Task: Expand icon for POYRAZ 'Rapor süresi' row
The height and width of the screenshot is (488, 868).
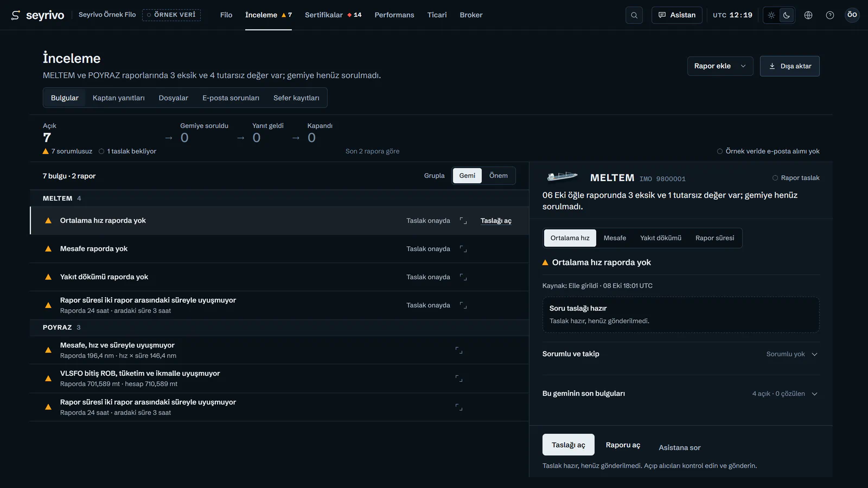Action: click(x=459, y=407)
